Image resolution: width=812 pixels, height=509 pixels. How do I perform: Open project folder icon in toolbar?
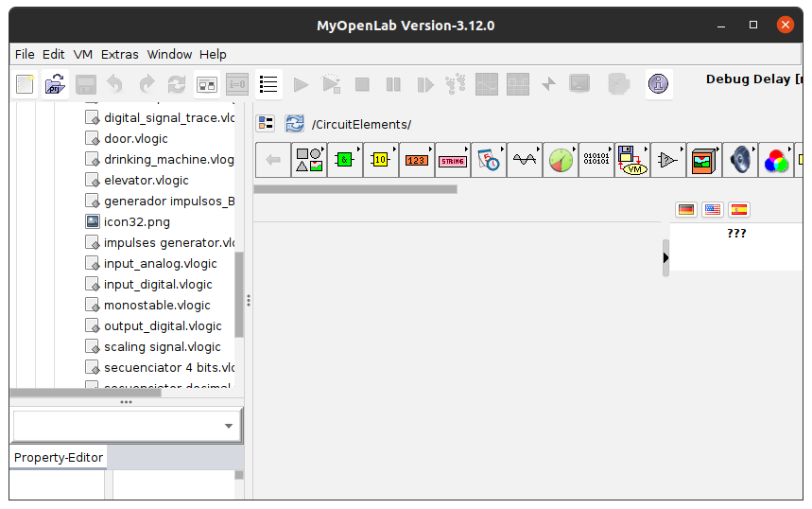(x=55, y=84)
